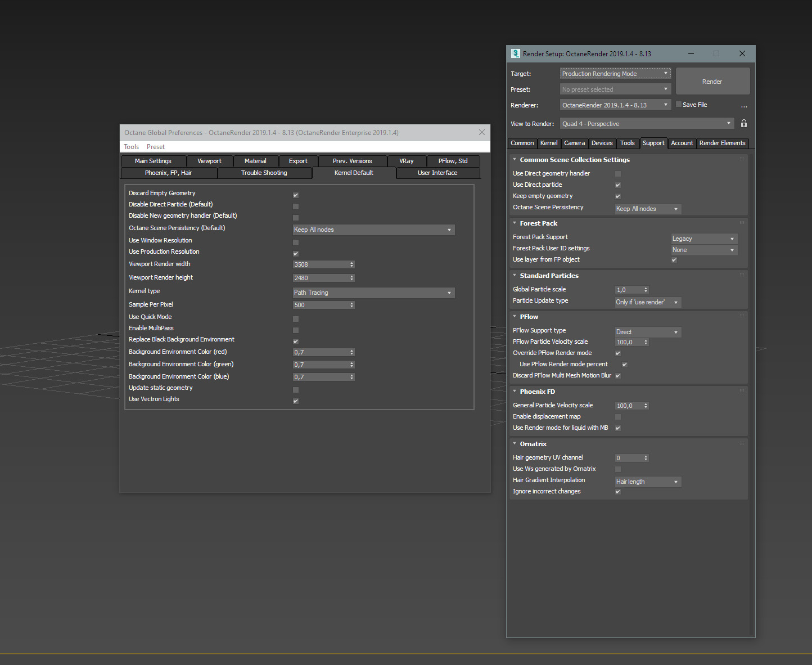Switch to the Viewport tab

click(209, 161)
